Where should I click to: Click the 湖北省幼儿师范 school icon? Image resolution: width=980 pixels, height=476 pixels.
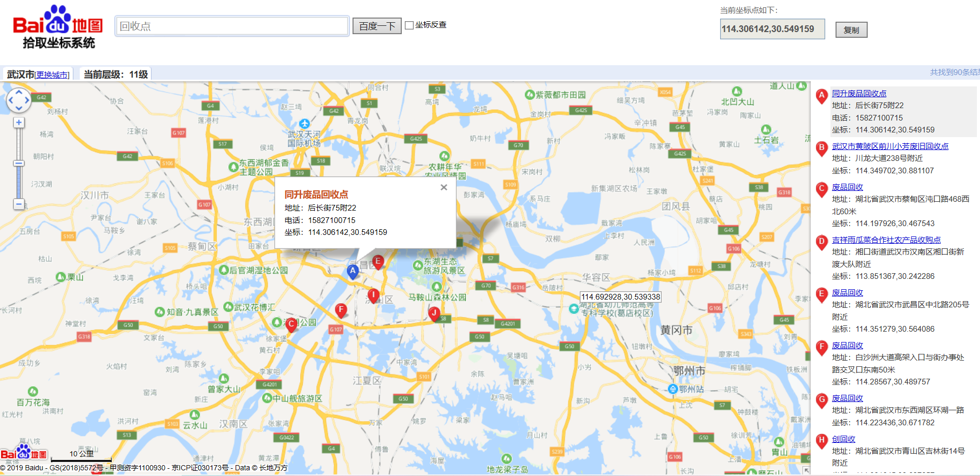pos(574,308)
